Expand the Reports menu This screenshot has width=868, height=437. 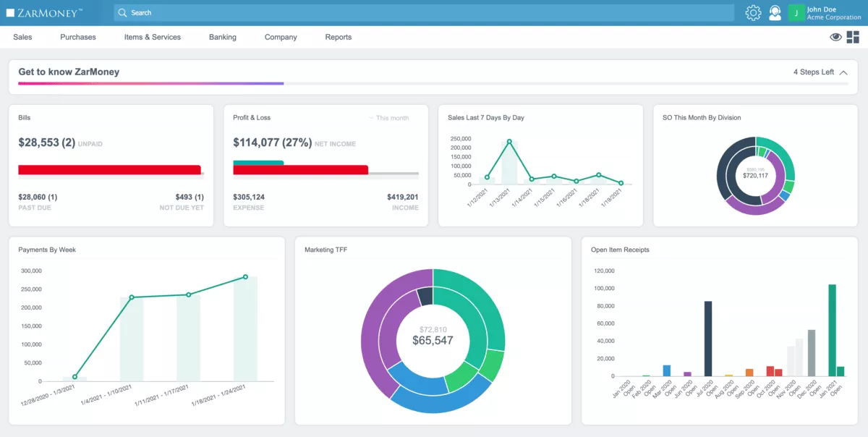338,37
